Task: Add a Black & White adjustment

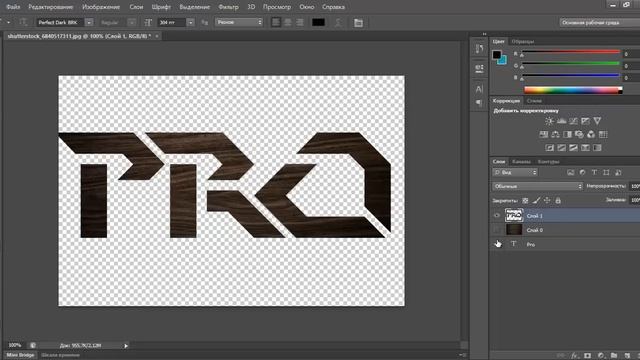Action: (567, 134)
